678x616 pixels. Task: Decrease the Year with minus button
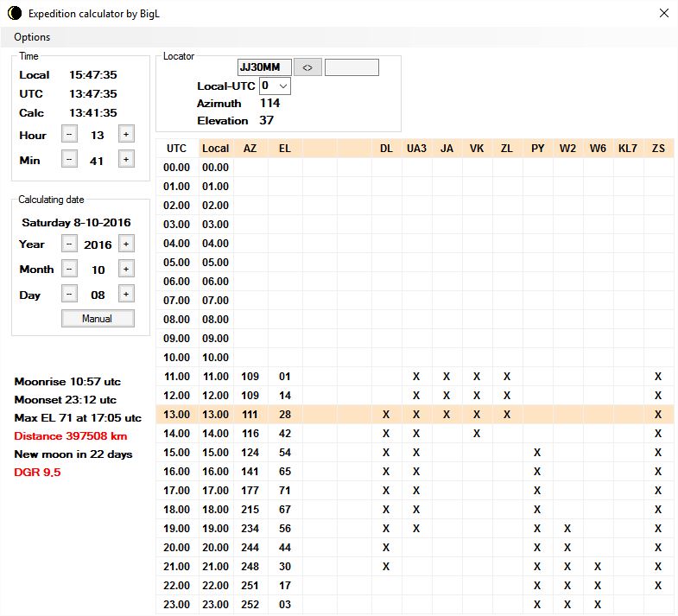click(x=70, y=244)
